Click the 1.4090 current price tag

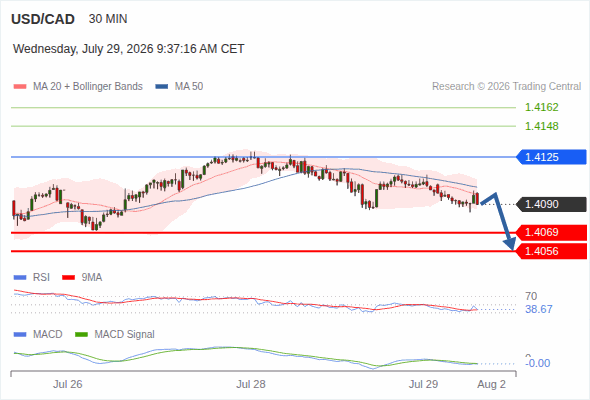pyautogui.click(x=551, y=204)
